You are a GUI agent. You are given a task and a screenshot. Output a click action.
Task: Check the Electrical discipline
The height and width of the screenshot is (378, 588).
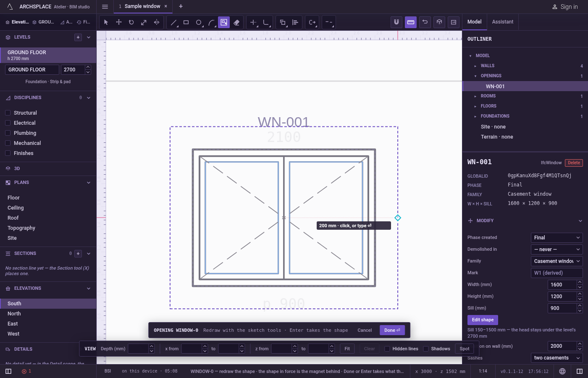pyautogui.click(x=8, y=123)
